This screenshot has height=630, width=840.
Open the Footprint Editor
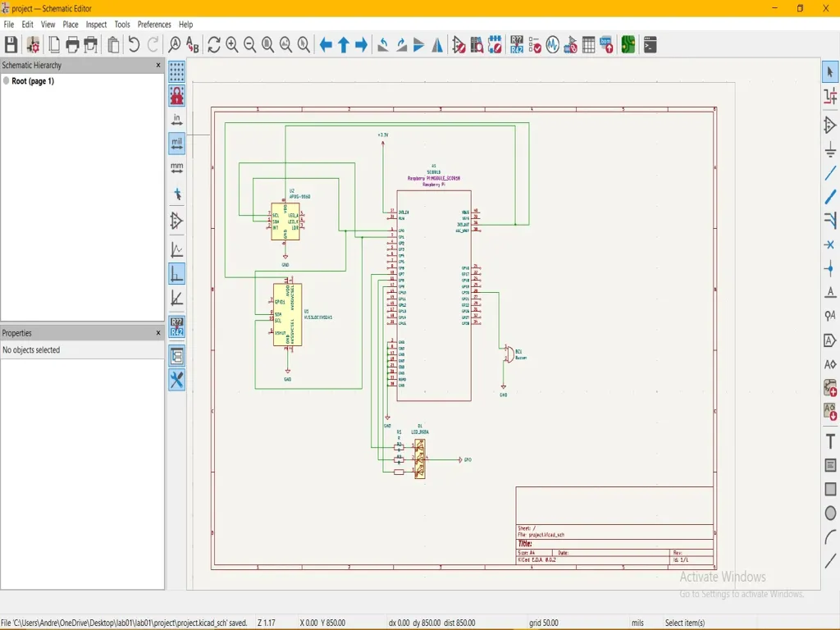coord(495,45)
